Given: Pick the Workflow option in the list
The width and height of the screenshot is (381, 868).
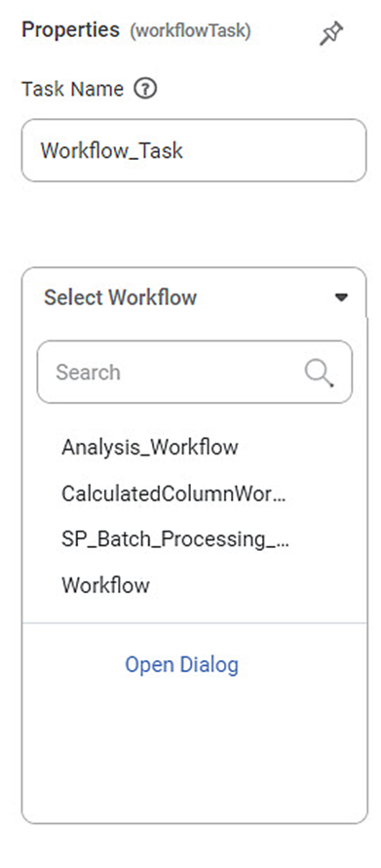Looking at the screenshot, I should click(x=105, y=585).
